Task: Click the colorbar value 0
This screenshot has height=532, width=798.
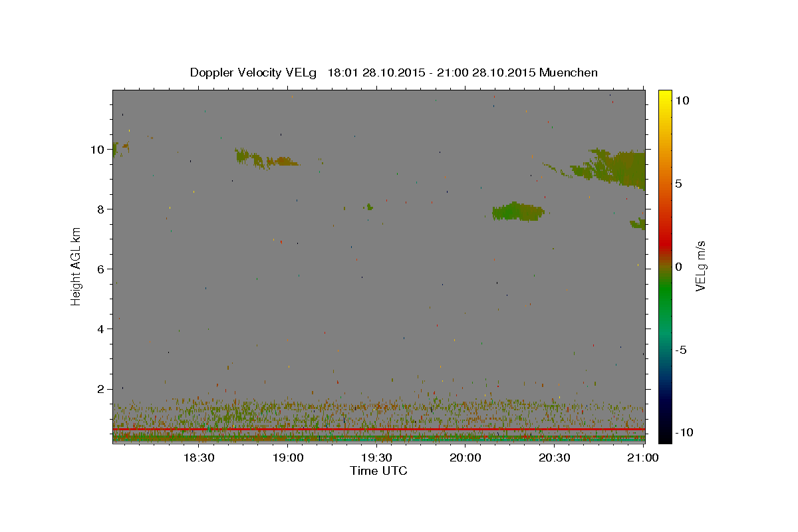Action: click(678, 267)
